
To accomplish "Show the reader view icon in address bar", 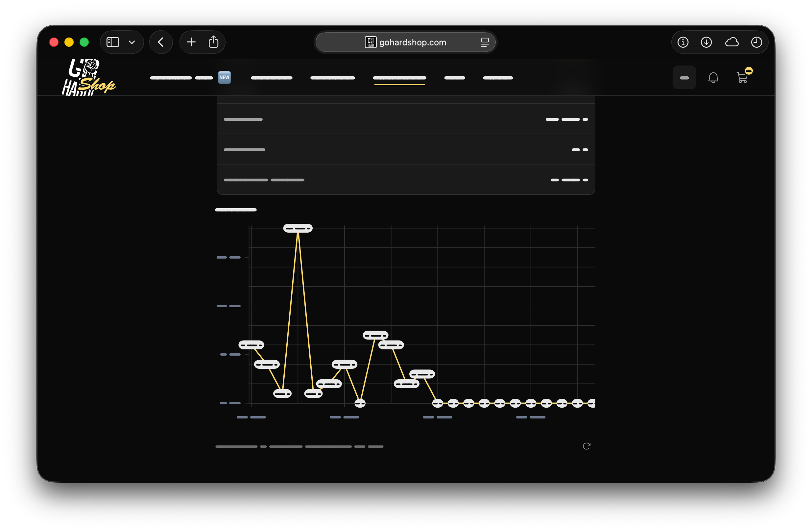I will pos(485,42).
